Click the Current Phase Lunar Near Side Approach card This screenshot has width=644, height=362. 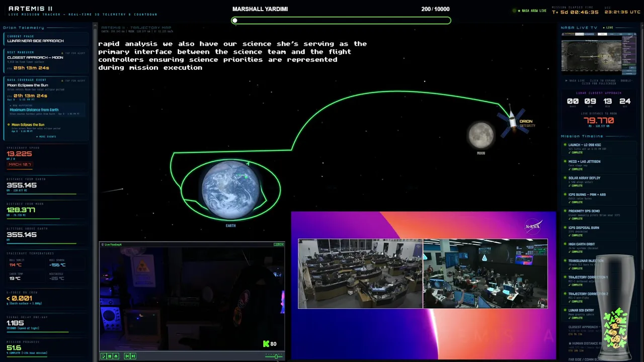pyautogui.click(x=46, y=39)
